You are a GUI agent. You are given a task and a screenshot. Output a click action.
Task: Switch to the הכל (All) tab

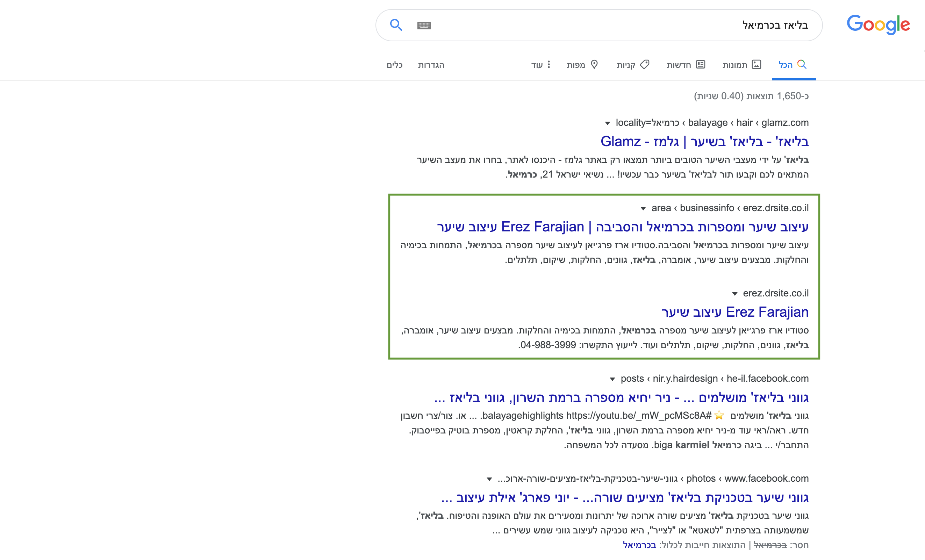pos(786,65)
